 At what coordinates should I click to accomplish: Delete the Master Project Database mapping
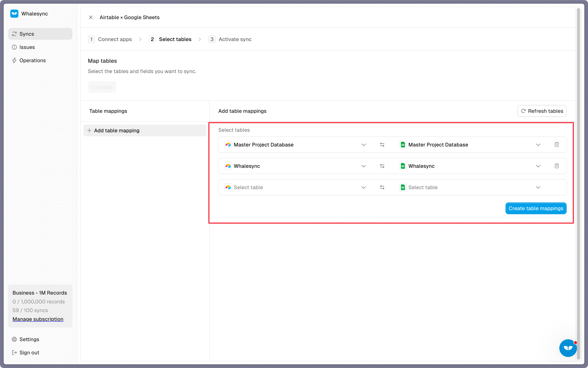pyautogui.click(x=557, y=145)
